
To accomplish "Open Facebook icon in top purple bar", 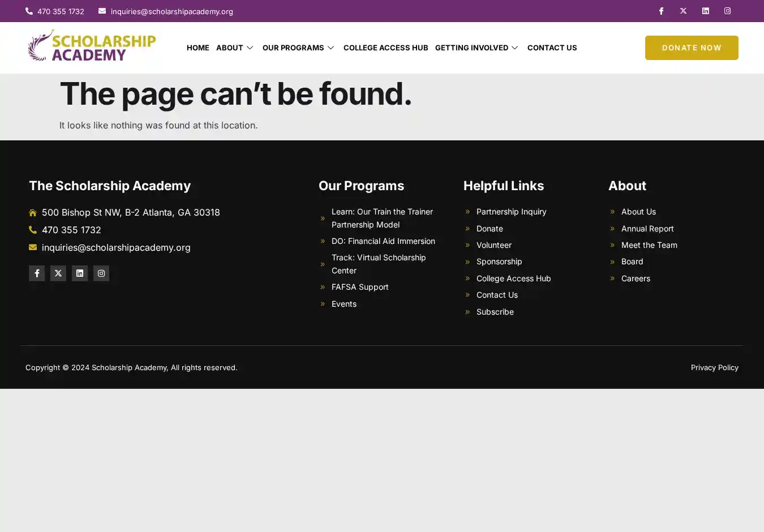I will point(661,11).
